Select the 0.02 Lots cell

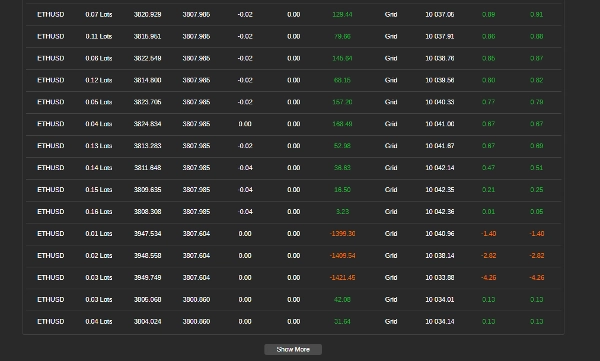pyautogui.click(x=99, y=255)
